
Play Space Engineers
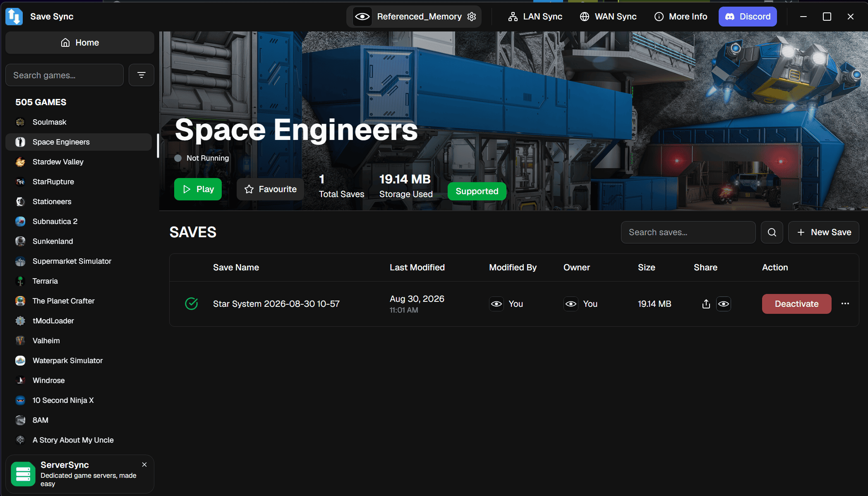click(198, 189)
